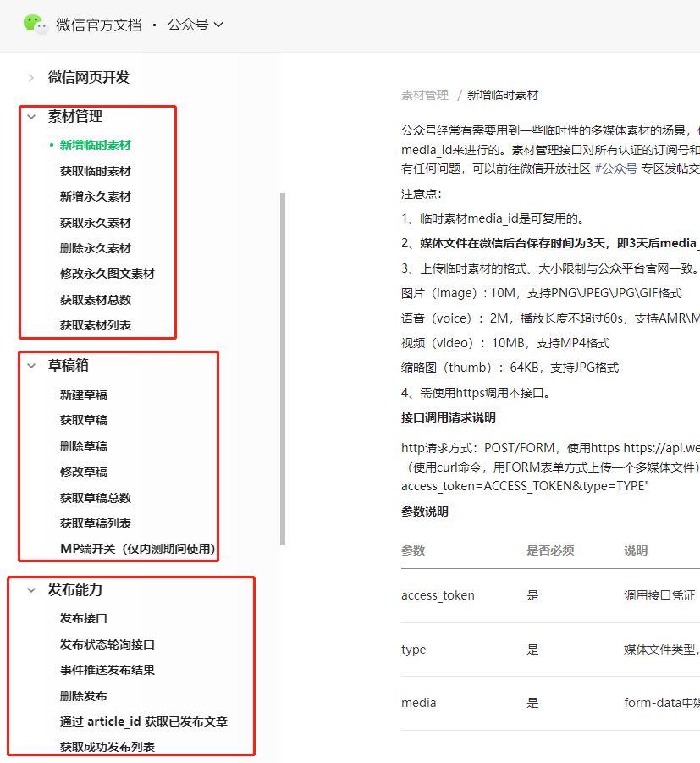This screenshot has height=763, width=700.
Task: Click 新增临时素材 in the breadcrumb
Action: tap(503, 96)
